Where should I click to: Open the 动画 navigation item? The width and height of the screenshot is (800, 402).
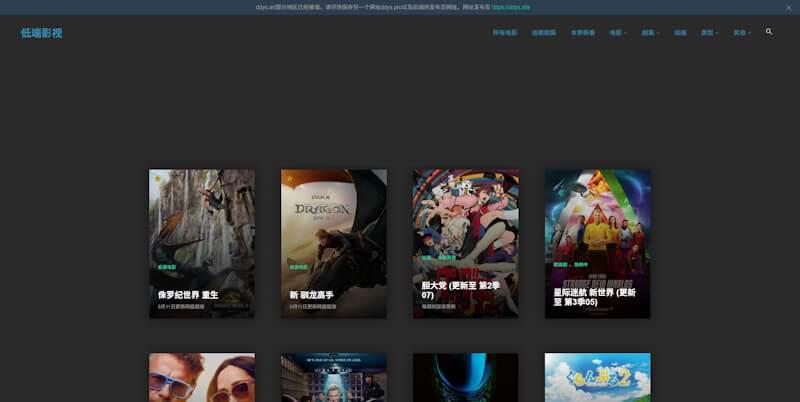680,33
